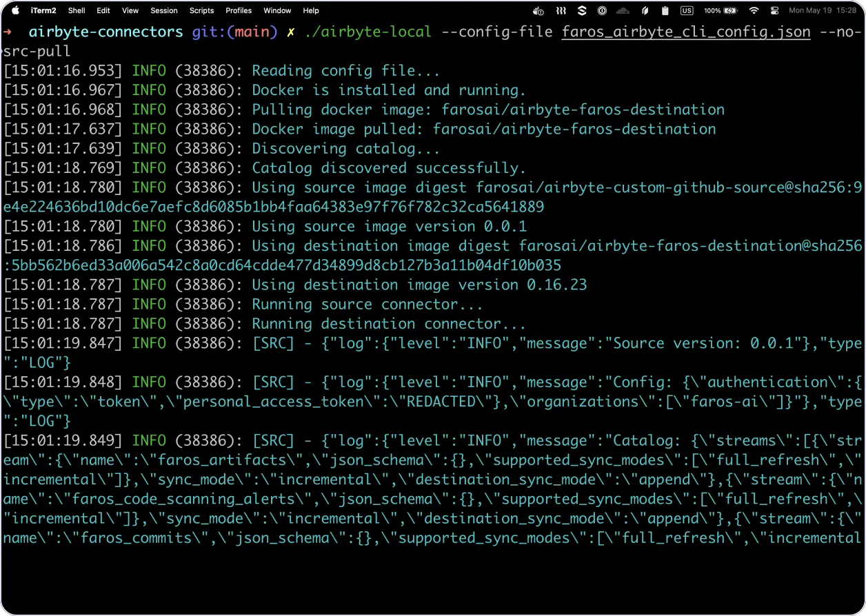This screenshot has height=616, width=866.
Task: Click the git:(main) branch indicator
Action: click(x=234, y=32)
